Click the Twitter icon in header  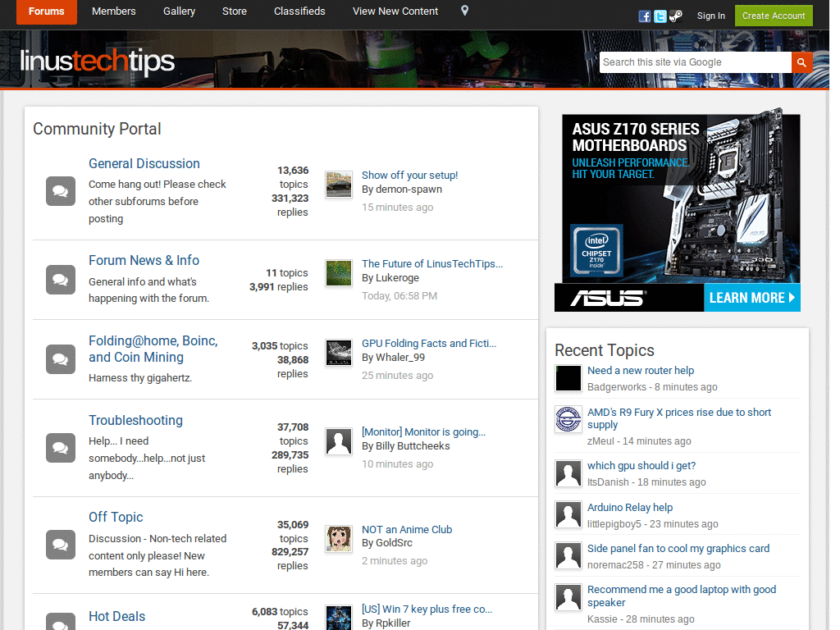coord(660,16)
